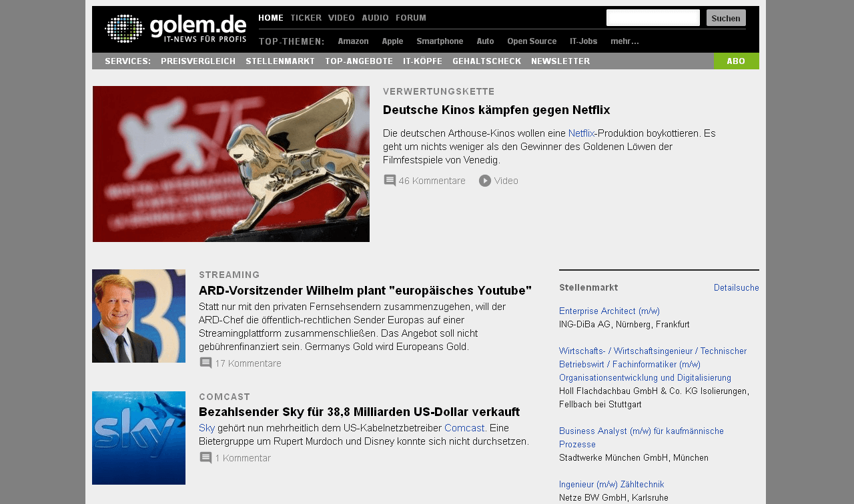Open Stellenmarkt in services bar

coord(280,61)
